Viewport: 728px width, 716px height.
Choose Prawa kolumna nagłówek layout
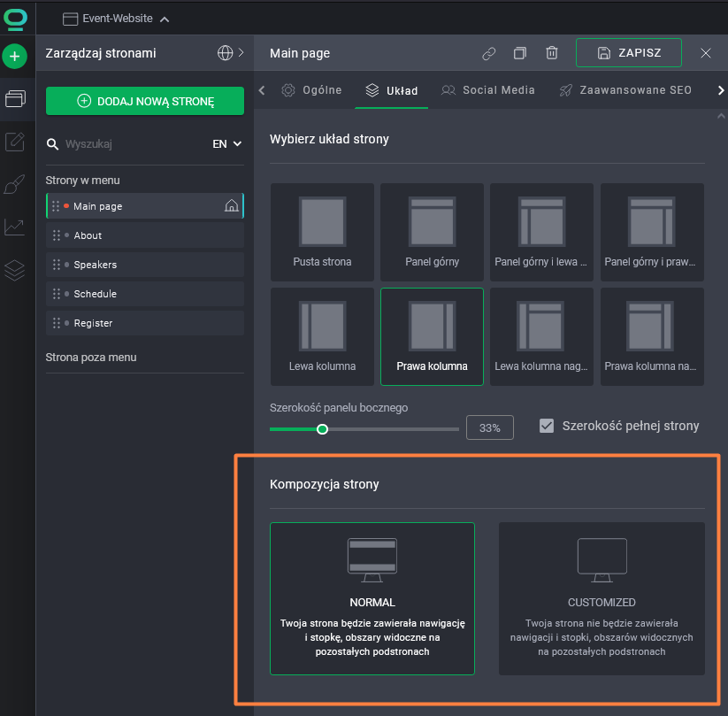click(x=652, y=337)
